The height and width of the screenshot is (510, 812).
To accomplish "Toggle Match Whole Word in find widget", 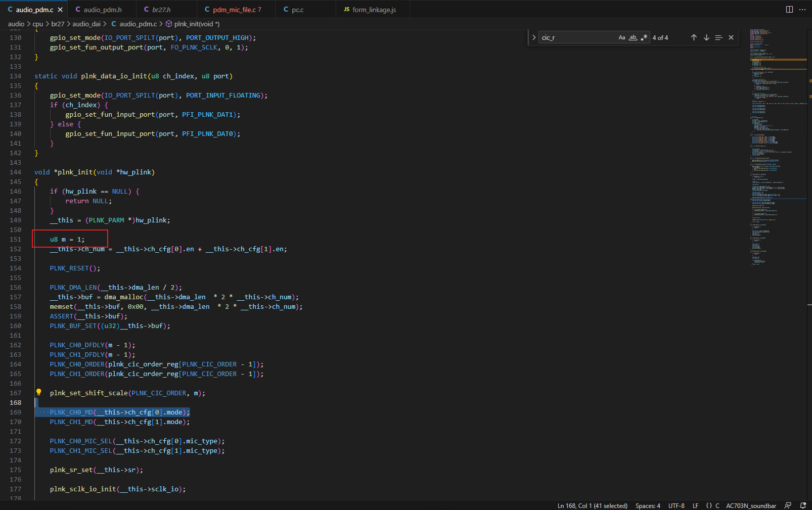I will [x=633, y=37].
